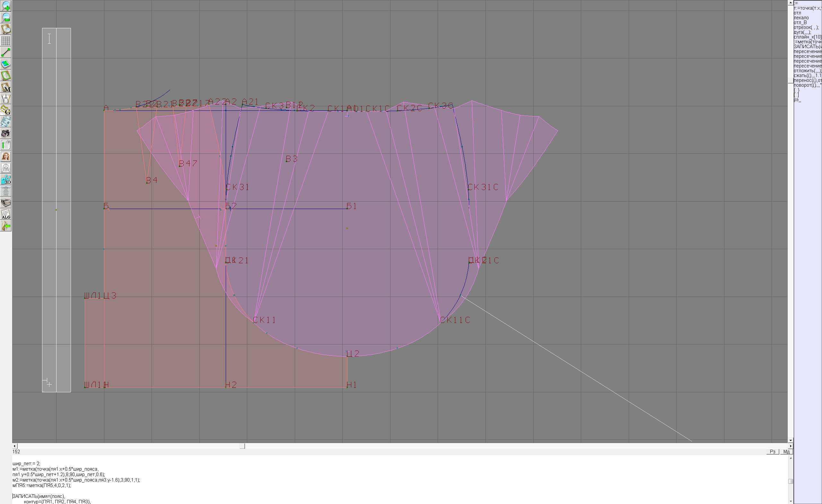822x504 pixels.
Task: Choose 'отрезок( , );' in the snippet list
Action: 806,27
